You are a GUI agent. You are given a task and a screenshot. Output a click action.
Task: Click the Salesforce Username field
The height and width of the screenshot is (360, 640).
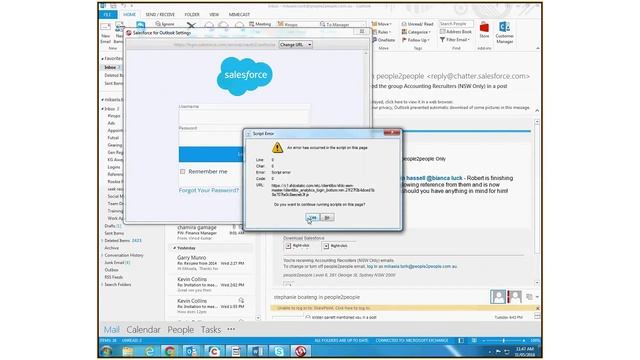click(244, 117)
